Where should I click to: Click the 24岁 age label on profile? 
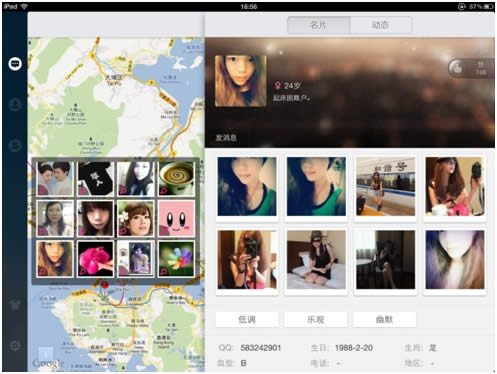[292, 86]
